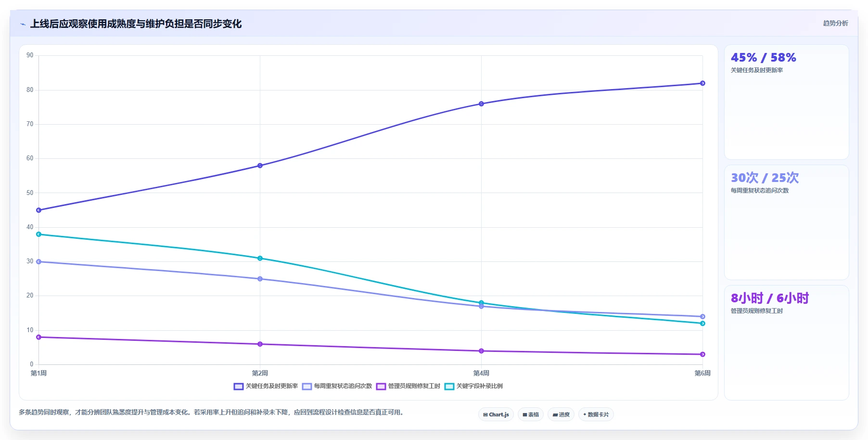
Task: Click the 关键任务及时更新率 point at 第1周
Action: coord(39,210)
